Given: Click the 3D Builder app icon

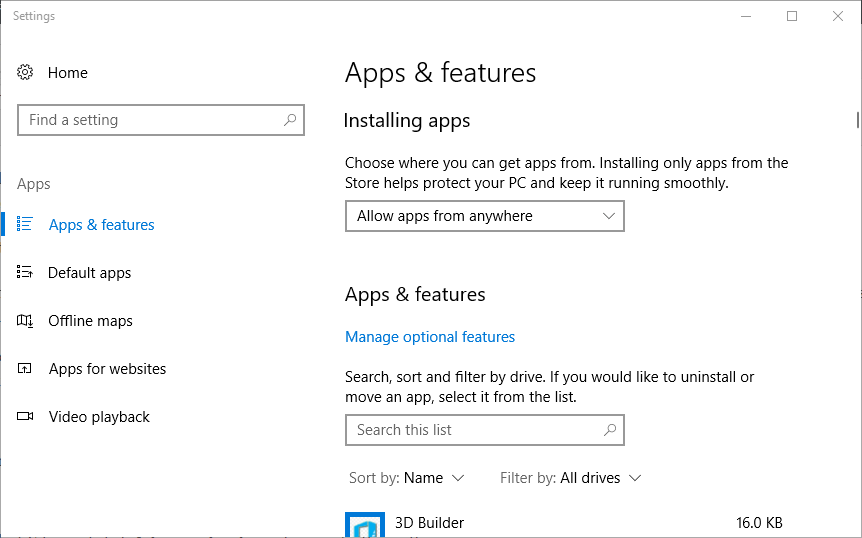Looking at the screenshot, I should coord(365,526).
